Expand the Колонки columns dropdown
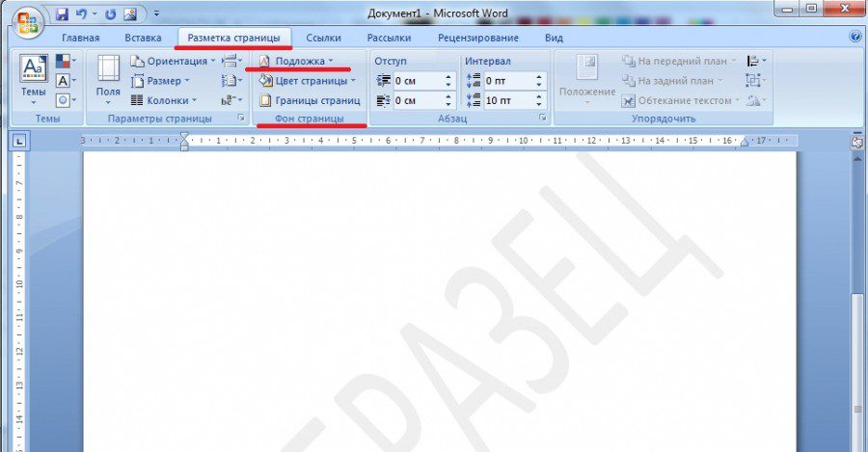868x452 pixels. 164,100
